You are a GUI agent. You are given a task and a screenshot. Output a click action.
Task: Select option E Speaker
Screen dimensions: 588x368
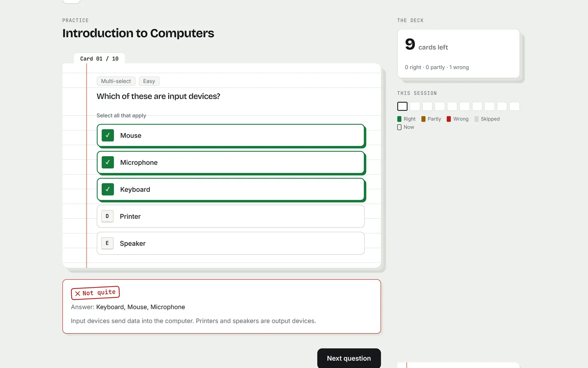(230, 243)
